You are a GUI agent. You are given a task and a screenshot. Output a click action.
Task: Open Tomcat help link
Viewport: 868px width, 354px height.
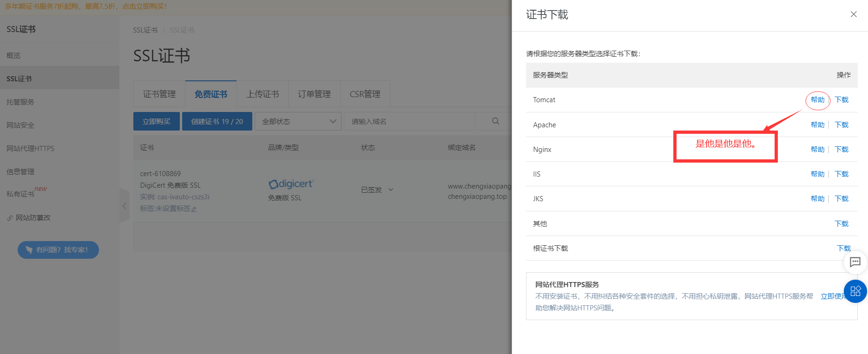[x=817, y=100]
